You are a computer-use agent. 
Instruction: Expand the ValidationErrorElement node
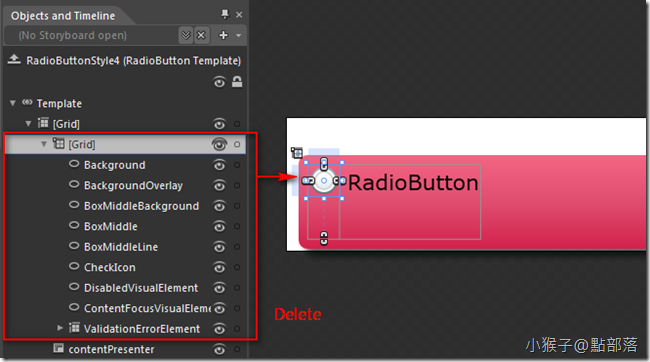[60, 328]
